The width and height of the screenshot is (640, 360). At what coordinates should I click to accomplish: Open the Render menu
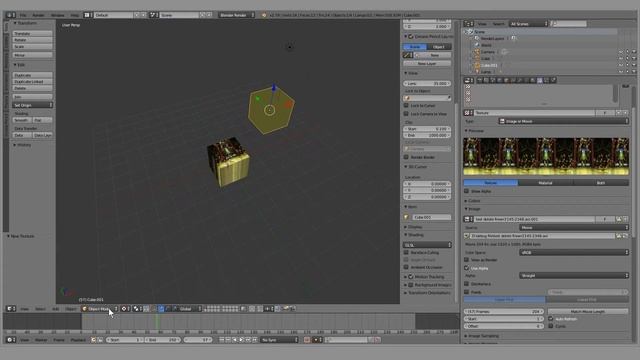38,15
